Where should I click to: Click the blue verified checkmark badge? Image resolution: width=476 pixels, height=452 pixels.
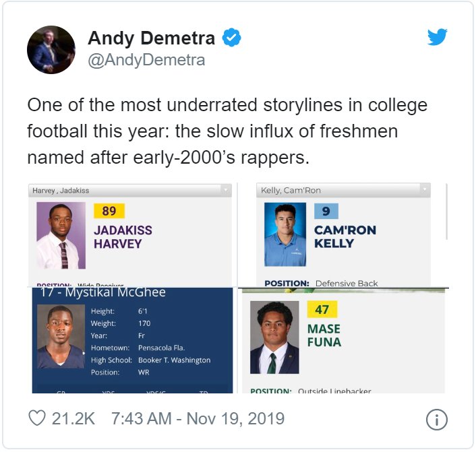point(231,37)
